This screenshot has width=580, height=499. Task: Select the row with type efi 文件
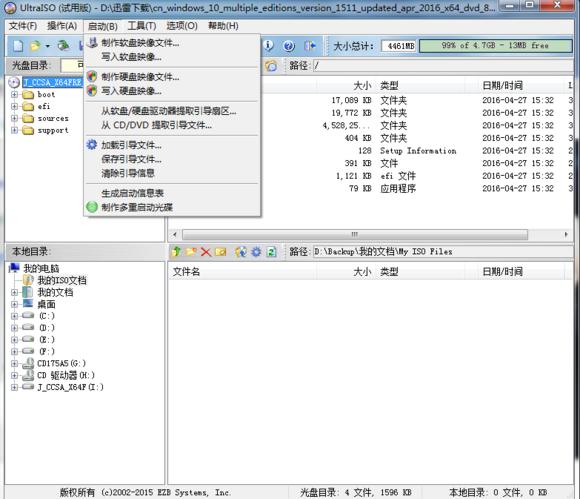[371, 176]
